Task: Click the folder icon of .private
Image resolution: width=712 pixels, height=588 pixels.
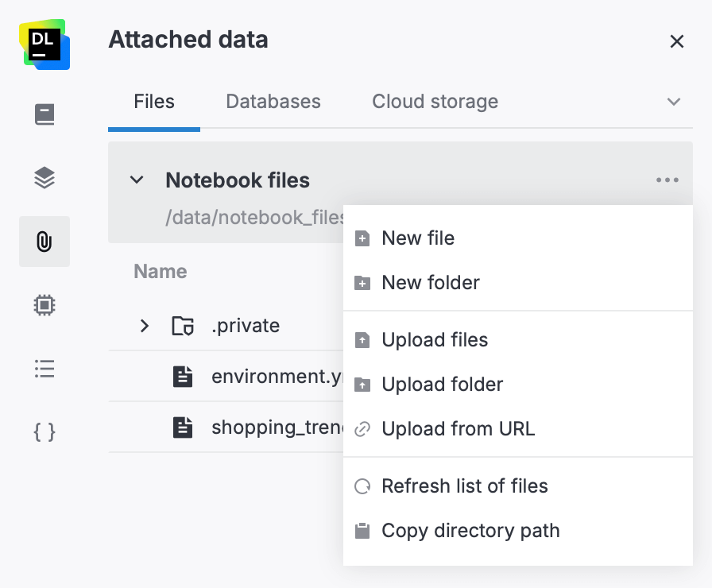Action: click(x=184, y=325)
